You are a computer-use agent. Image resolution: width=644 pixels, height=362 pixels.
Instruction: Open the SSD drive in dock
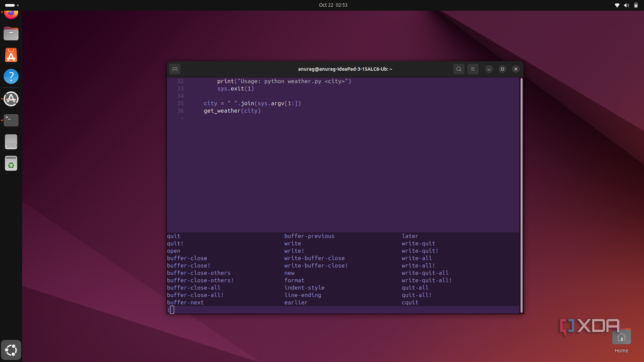click(11, 142)
